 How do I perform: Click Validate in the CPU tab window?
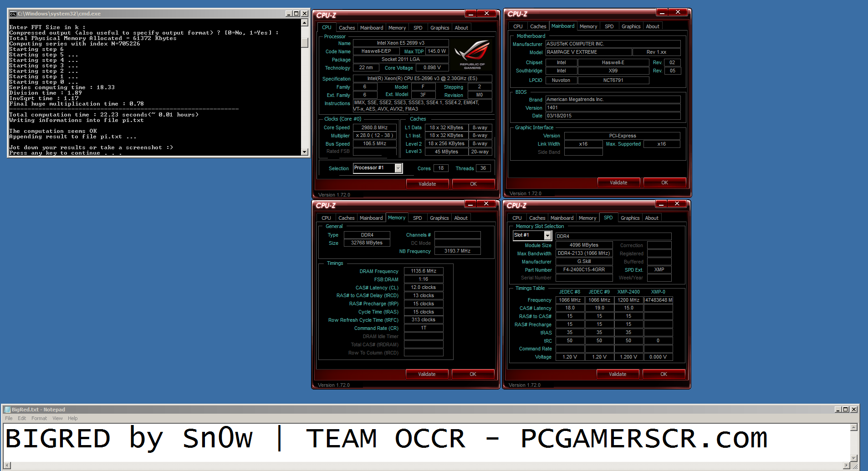427,184
